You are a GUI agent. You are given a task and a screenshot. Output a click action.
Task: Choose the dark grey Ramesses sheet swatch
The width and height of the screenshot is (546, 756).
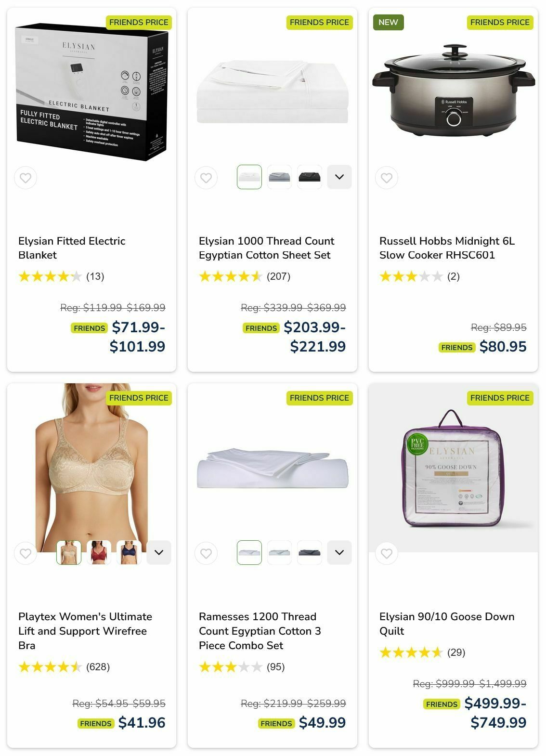(x=309, y=552)
